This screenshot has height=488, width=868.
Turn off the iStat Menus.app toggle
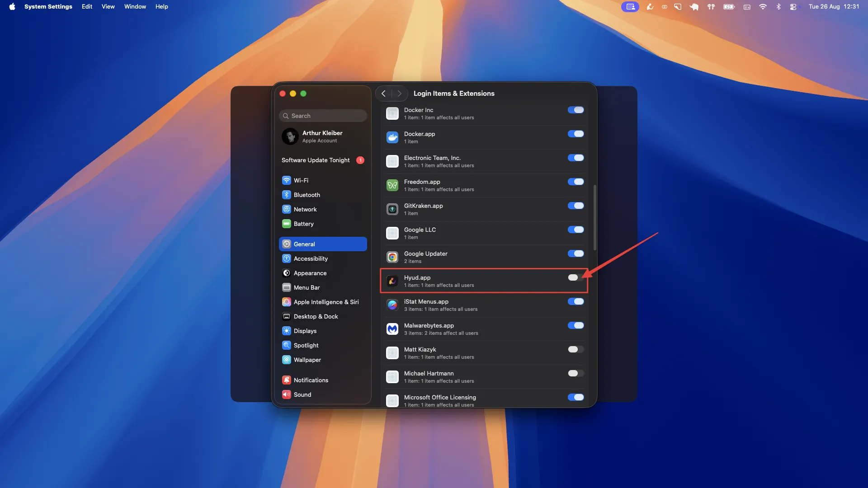click(575, 301)
